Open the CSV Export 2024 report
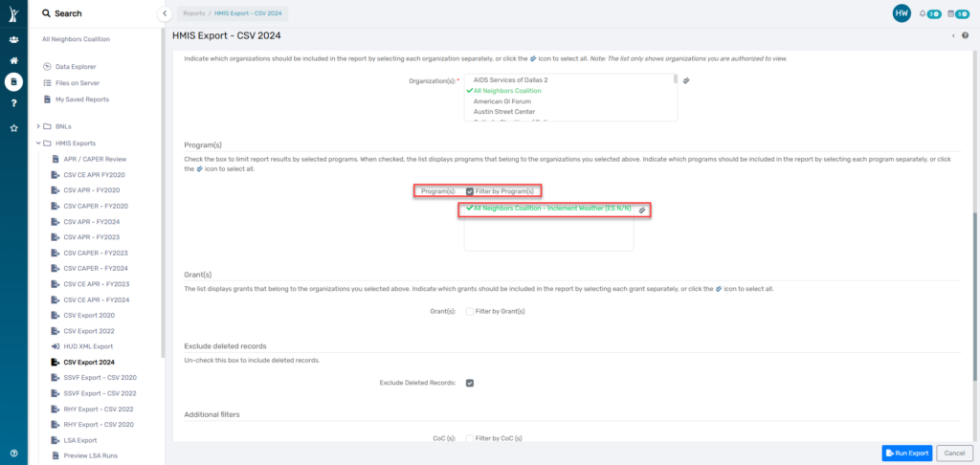The width and height of the screenshot is (980, 465). coord(89,362)
